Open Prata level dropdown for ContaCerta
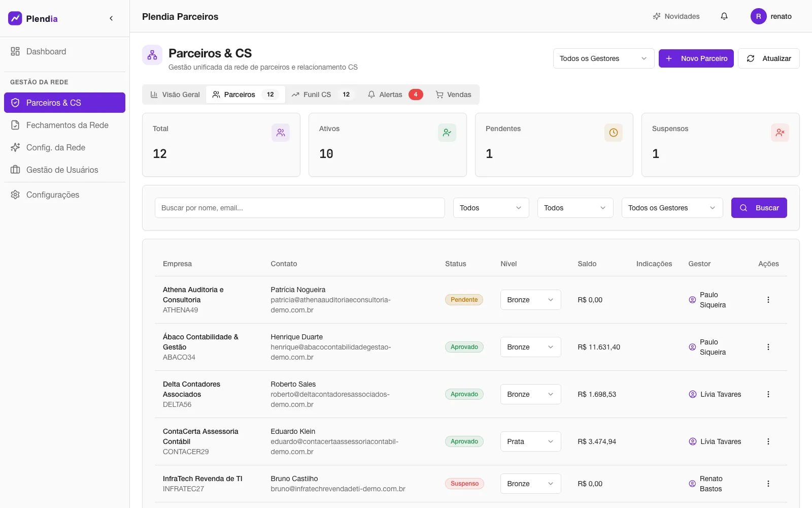The width and height of the screenshot is (812, 508). (530, 441)
